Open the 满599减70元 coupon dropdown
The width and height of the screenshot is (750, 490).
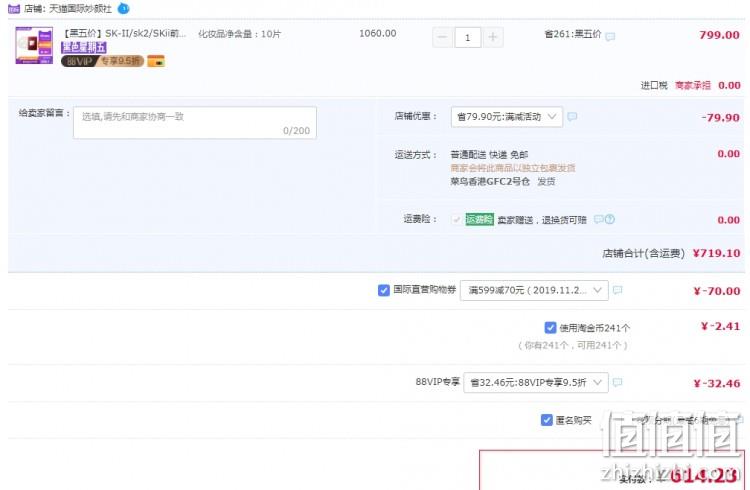click(534, 290)
